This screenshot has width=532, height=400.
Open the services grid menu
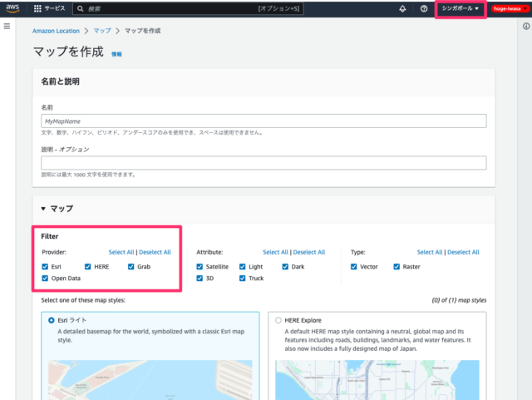point(37,8)
